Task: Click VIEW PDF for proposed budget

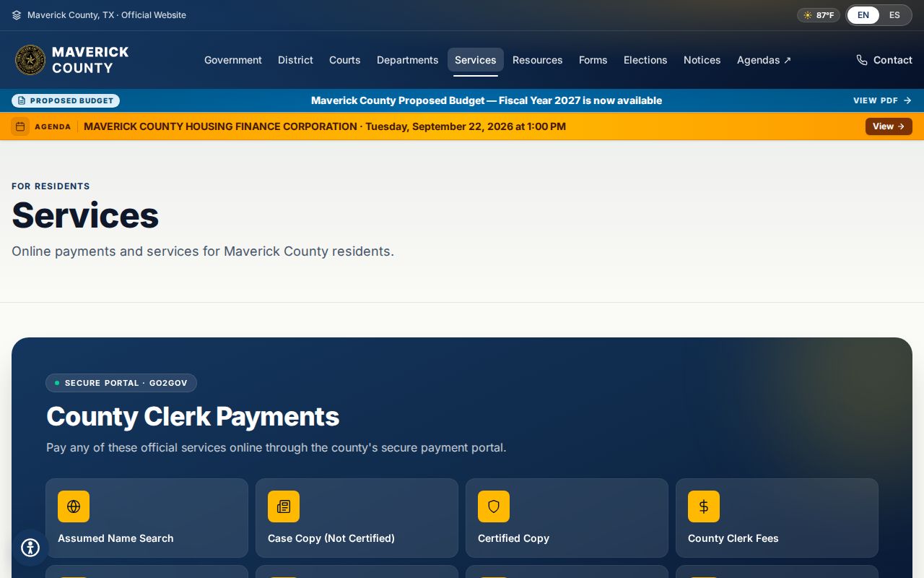Action: [x=882, y=100]
